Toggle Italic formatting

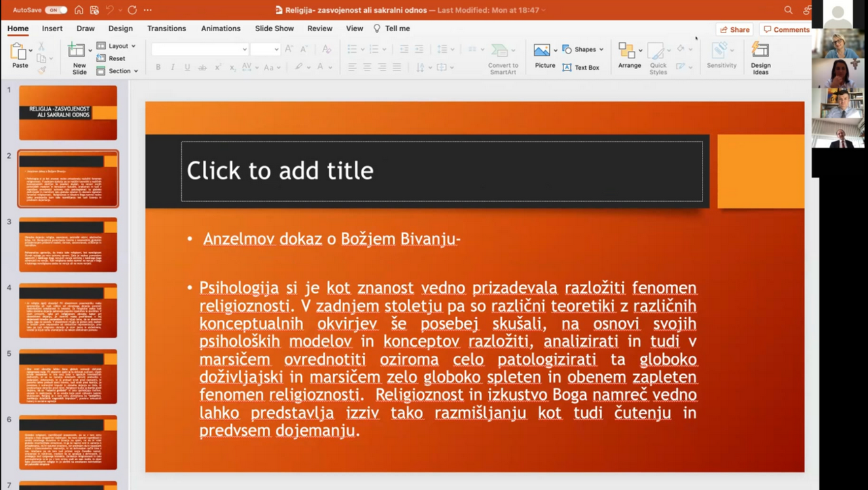click(173, 67)
